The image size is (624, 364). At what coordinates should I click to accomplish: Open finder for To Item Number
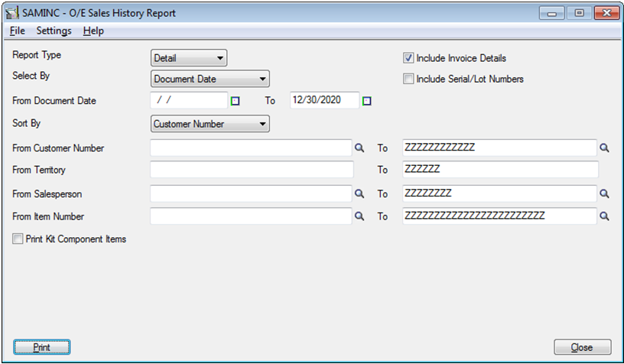coord(604,216)
